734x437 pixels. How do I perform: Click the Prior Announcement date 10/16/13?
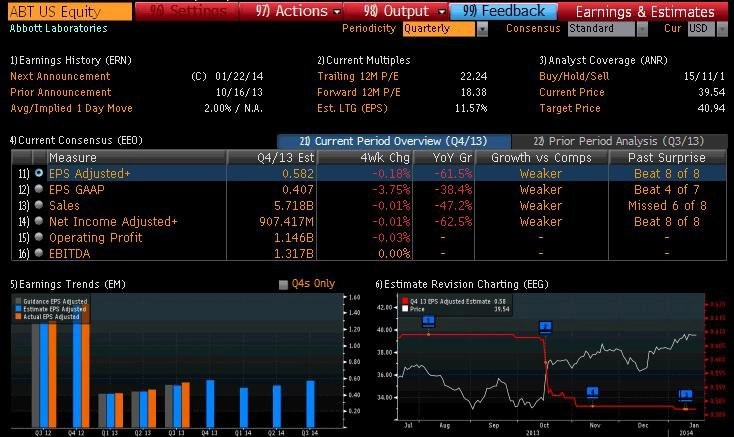click(239, 92)
